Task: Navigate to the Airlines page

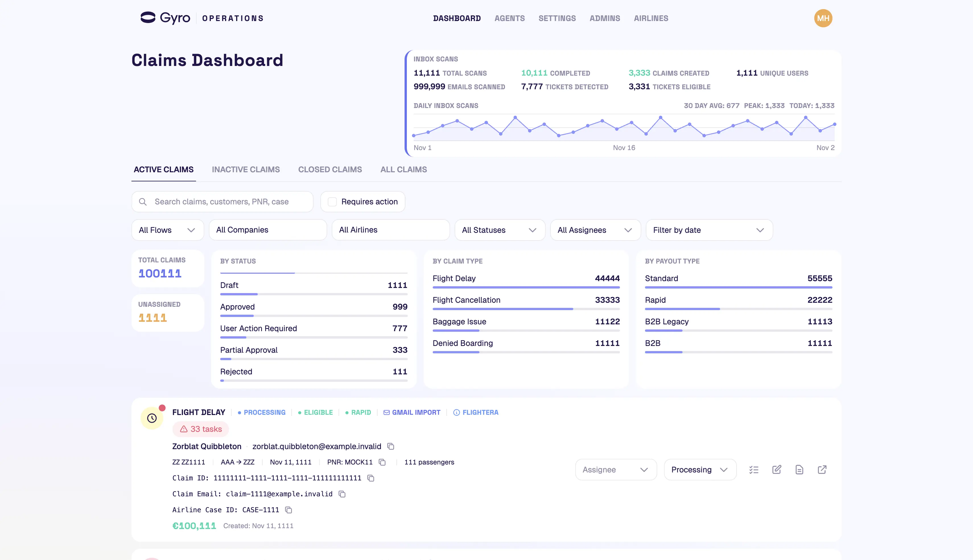Action: point(651,18)
